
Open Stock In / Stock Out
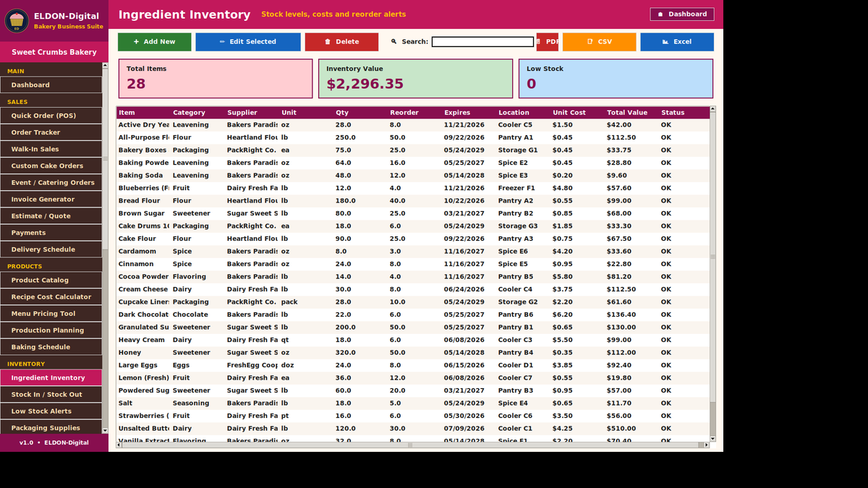click(51, 395)
